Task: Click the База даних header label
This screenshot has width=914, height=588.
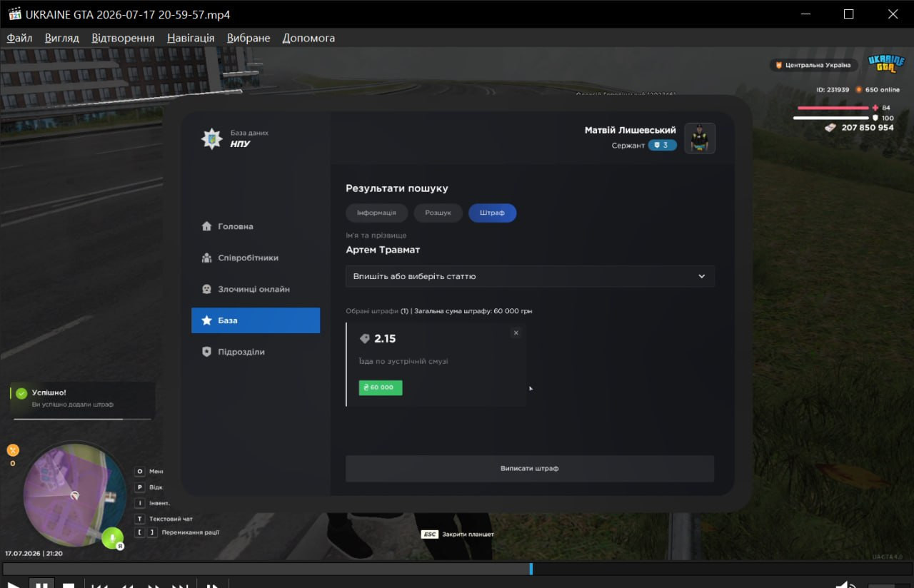Action: pyautogui.click(x=249, y=133)
